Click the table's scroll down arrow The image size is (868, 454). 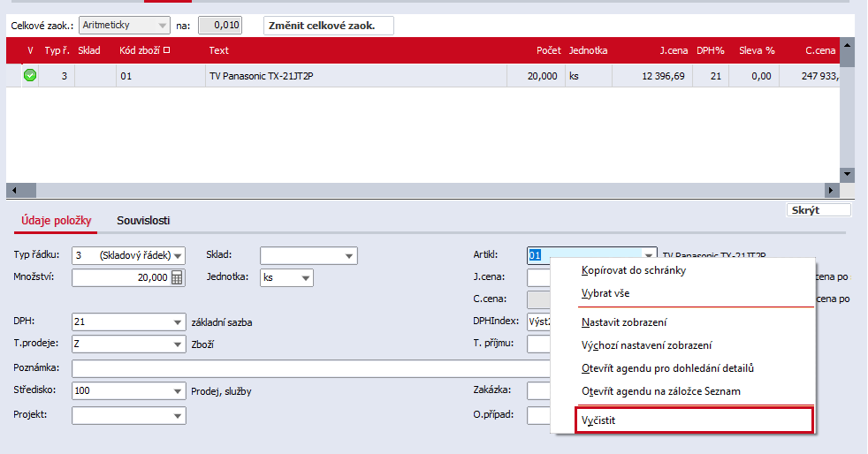tap(847, 174)
